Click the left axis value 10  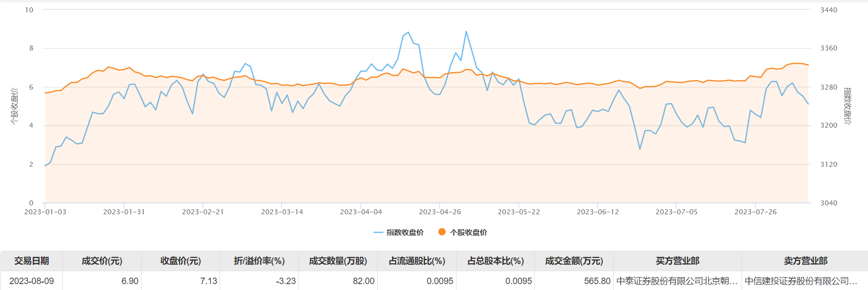tap(29, 10)
